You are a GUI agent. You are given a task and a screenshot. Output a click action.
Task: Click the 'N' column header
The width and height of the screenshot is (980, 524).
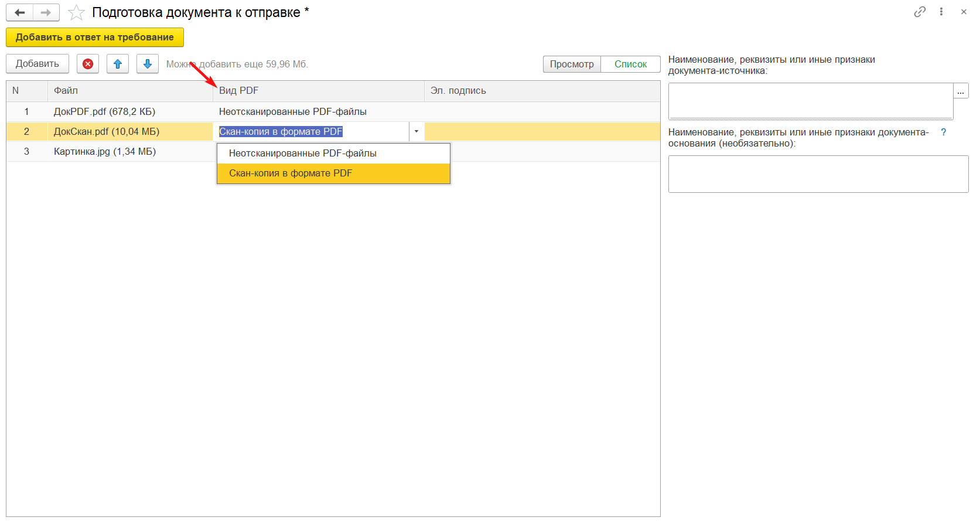[27, 91]
